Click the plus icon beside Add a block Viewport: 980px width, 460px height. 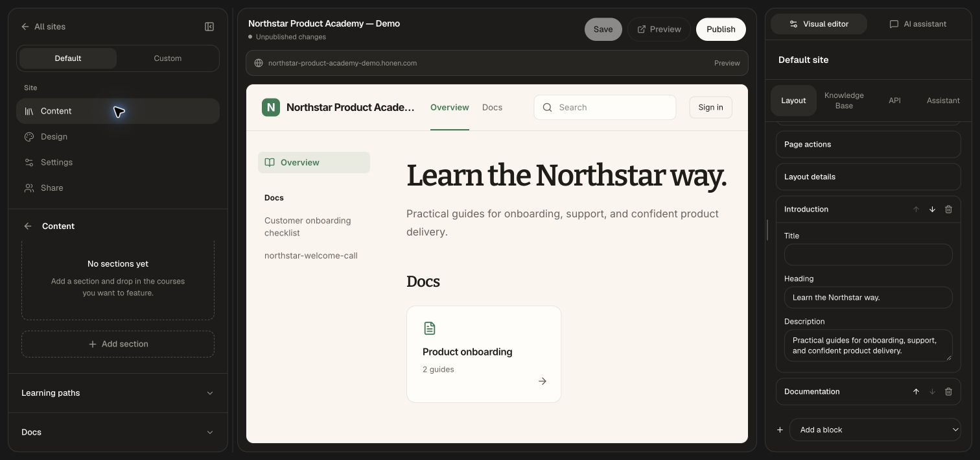click(x=780, y=430)
